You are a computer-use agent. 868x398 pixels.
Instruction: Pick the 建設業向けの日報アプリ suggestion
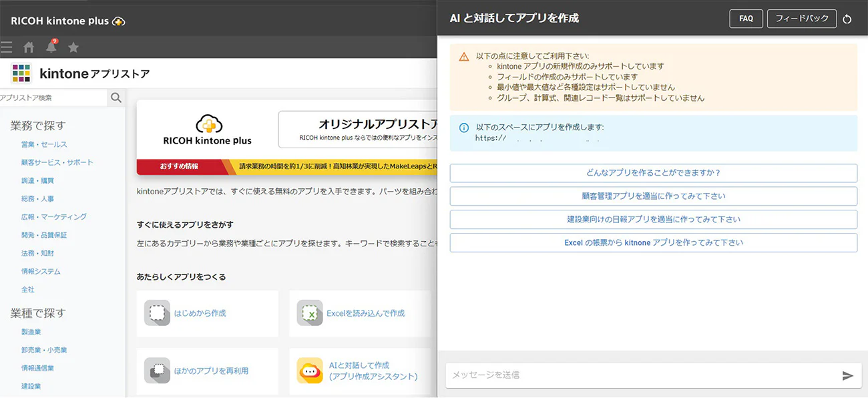coord(653,219)
